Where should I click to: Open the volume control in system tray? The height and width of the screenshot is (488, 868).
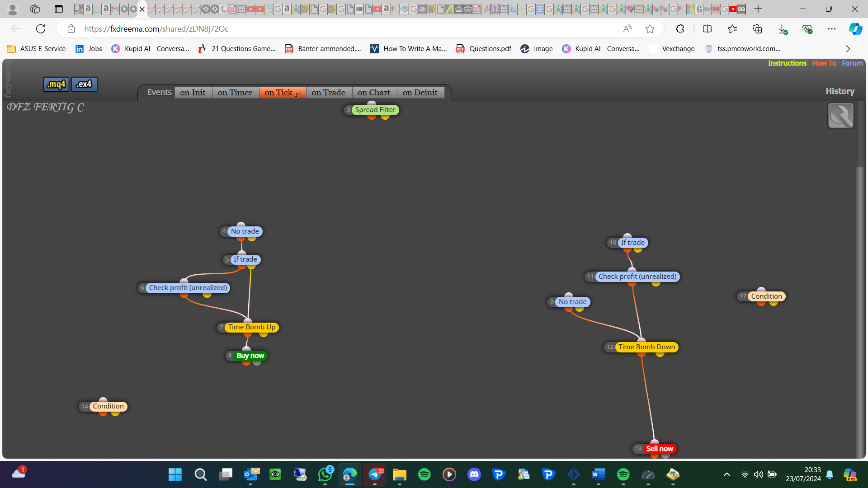coord(759,474)
